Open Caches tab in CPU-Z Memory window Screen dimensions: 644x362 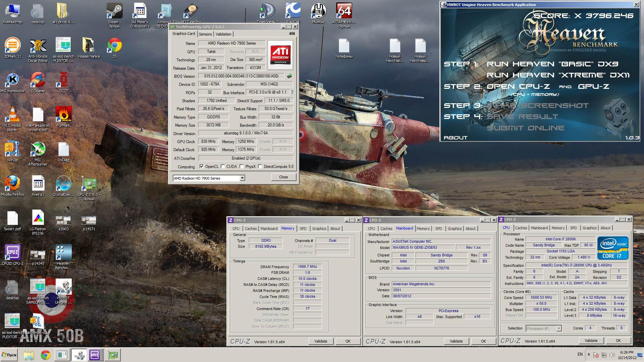point(251,229)
